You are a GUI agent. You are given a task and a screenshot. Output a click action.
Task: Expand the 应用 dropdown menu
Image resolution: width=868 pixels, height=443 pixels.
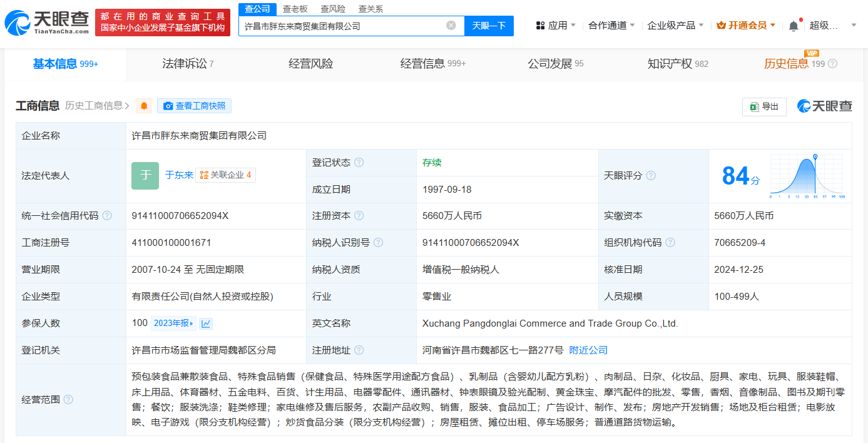(x=556, y=26)
